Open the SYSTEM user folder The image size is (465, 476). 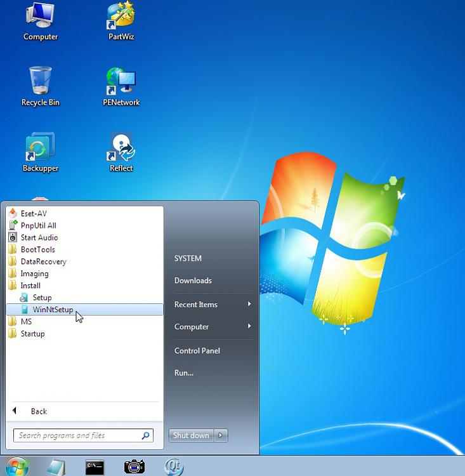coord(188,258)
